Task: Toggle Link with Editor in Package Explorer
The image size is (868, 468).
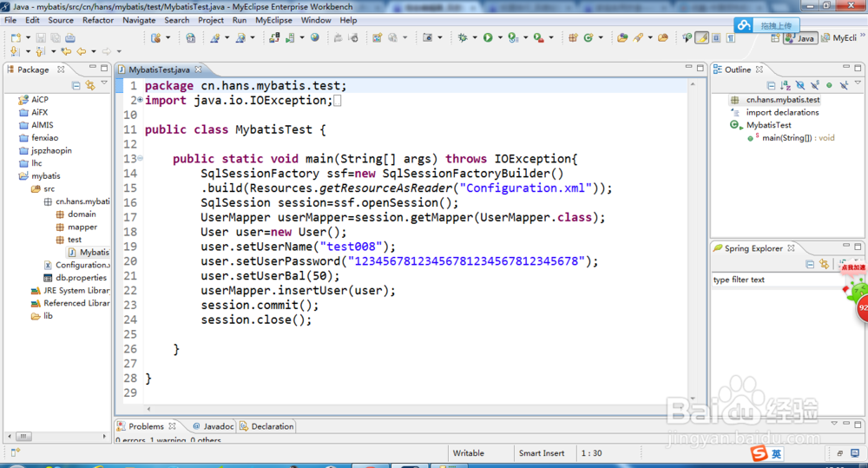Action: [90, 85]
